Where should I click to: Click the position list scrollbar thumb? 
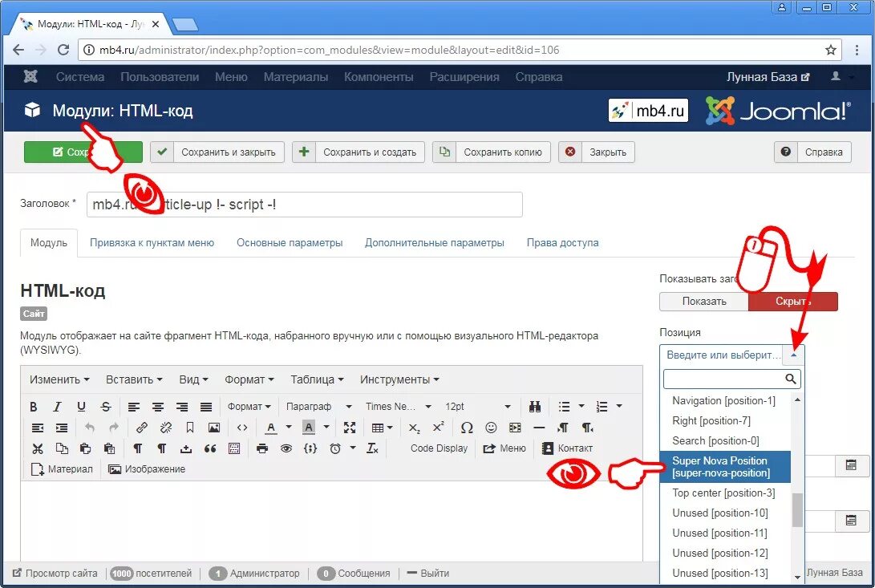click(x=797, y=510)
